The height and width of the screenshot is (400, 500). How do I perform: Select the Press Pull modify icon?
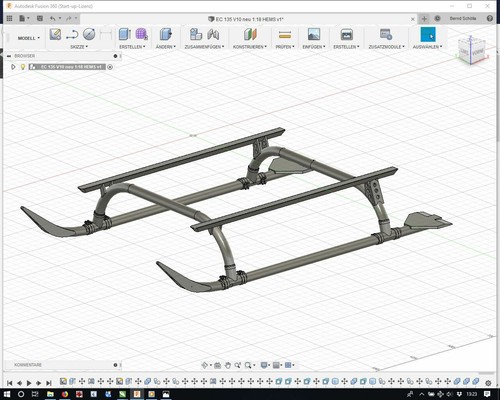[x=165, y=34]
